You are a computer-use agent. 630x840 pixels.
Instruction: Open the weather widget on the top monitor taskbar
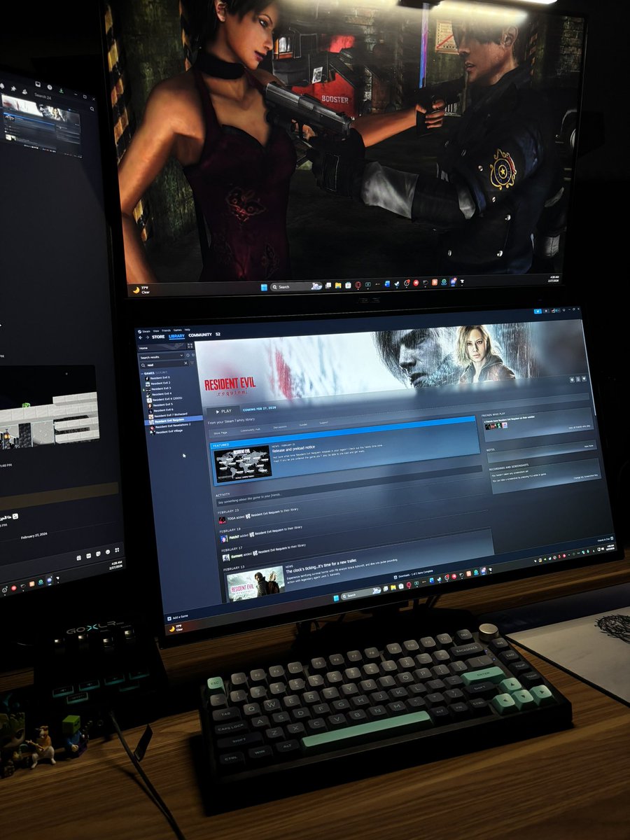tap(140, 288)
